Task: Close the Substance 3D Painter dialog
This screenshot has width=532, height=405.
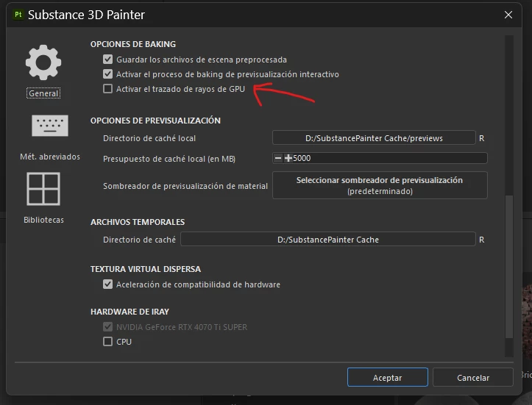Action: [x=508, y=15]
